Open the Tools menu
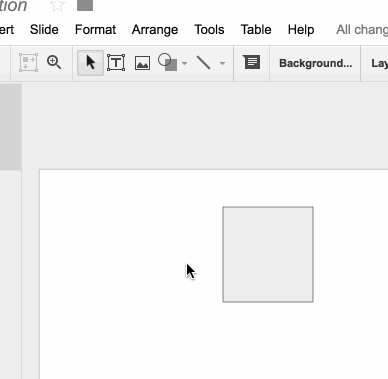 (209, 30)
